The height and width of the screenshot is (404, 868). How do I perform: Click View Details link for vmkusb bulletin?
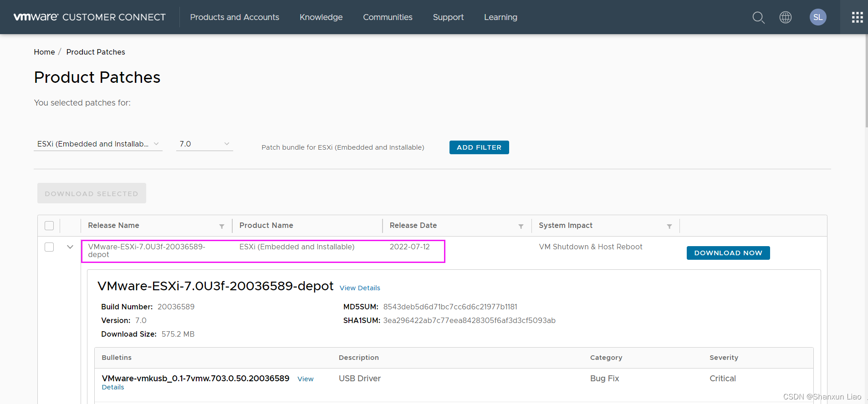click(x=306, y=379)
